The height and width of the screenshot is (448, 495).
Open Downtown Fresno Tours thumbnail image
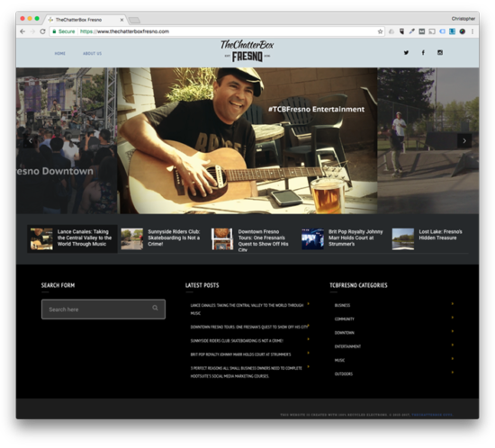tap(222, 239)
